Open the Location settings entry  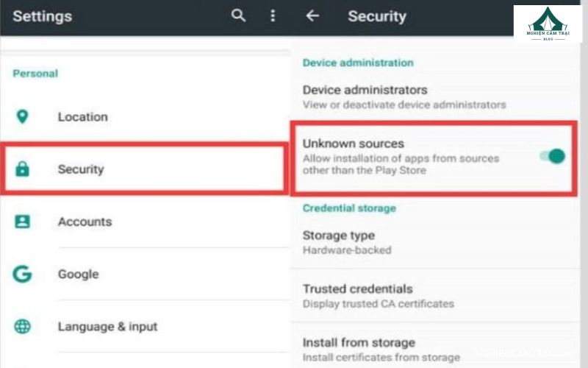[82, 116]
